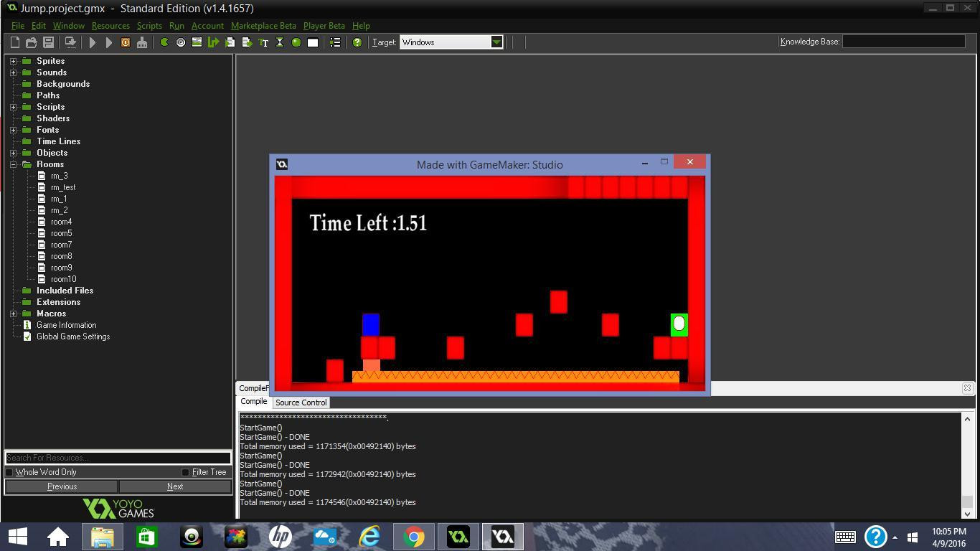Enable the Whole Word Only checkbox
Screen dimensions: 980x551
pos(9,472)
